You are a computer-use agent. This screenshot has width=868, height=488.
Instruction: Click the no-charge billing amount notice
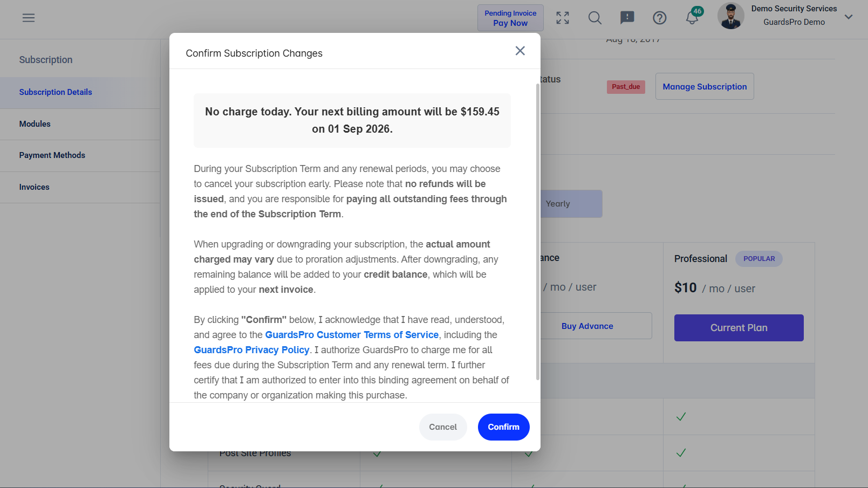point(352,120)
